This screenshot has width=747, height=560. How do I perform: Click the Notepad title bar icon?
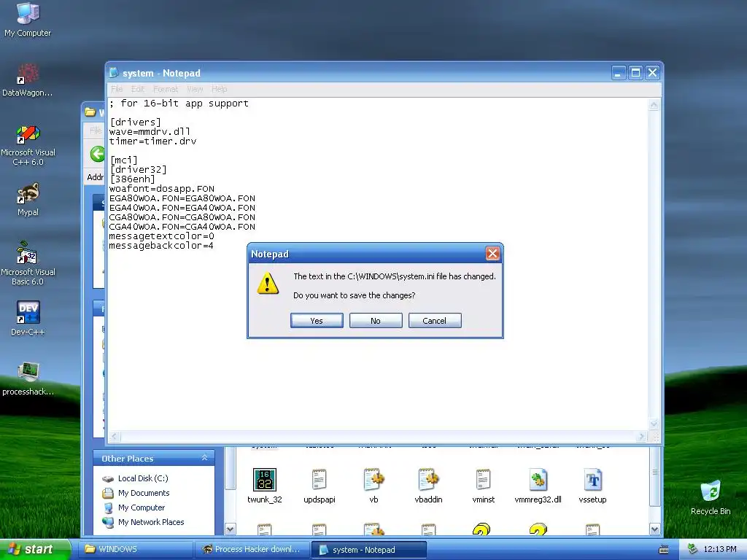114,73
